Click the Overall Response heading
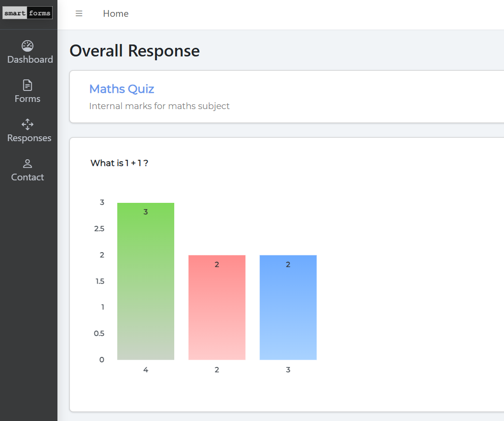This screenshot has height=421, width=504. pos(134,51)
